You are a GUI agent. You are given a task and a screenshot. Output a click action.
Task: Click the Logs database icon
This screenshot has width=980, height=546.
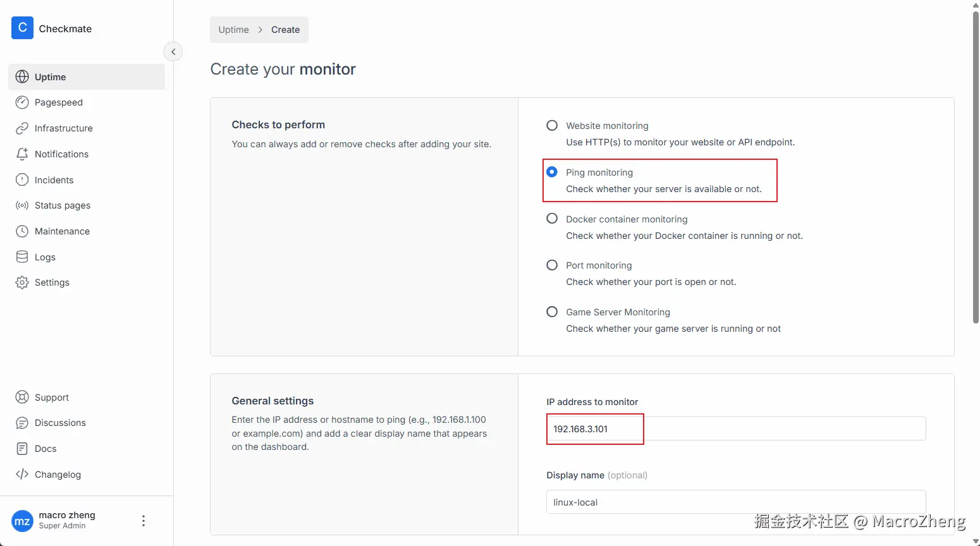click(x=22, y=257)
